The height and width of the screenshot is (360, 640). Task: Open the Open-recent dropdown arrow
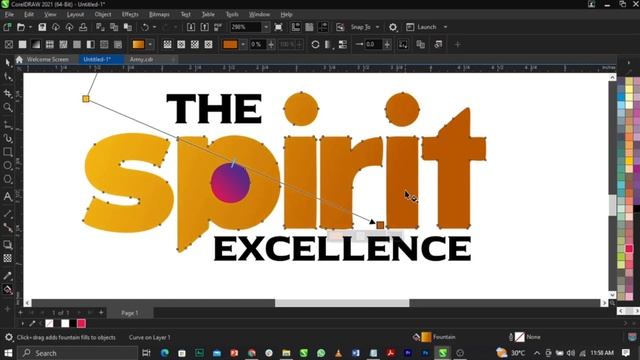(30, 27)
